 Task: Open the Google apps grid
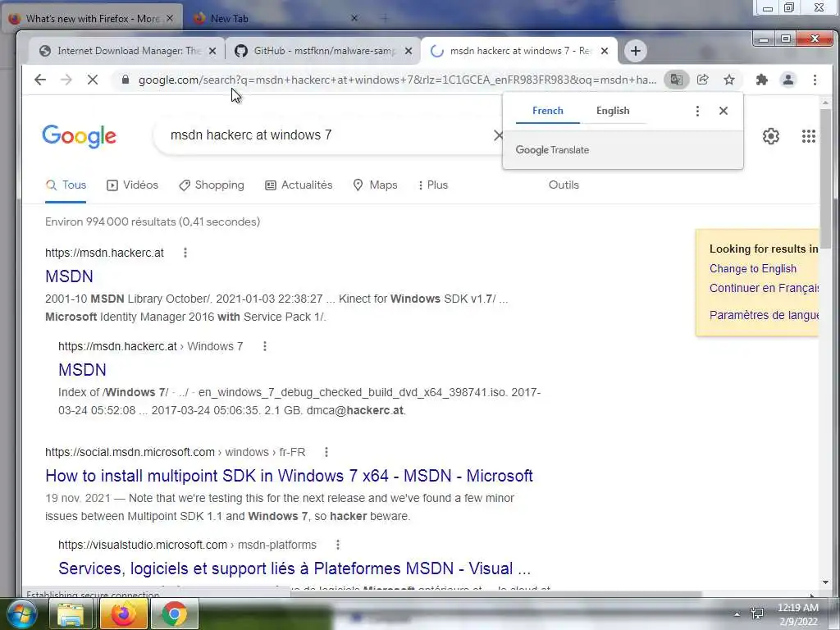pos(808,136)
